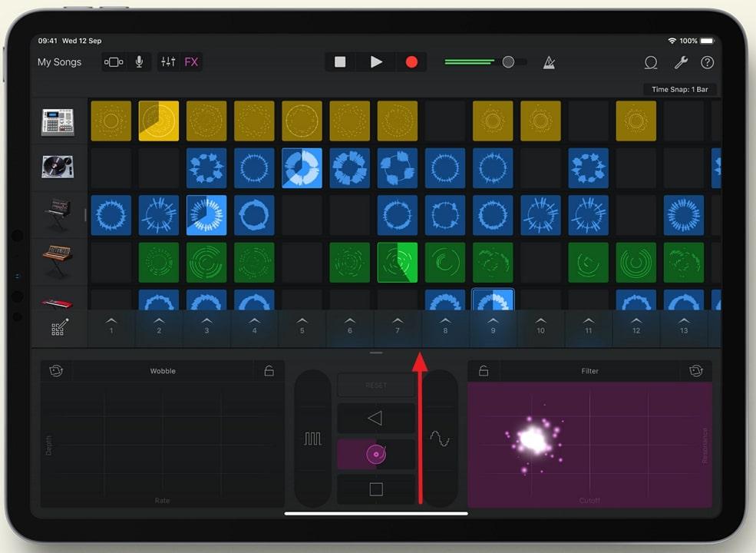Image resolution: width=756 pixels, height=553 pixels.
Task: Adjust the green volume slider knob
Action: [x=507, y=62]
